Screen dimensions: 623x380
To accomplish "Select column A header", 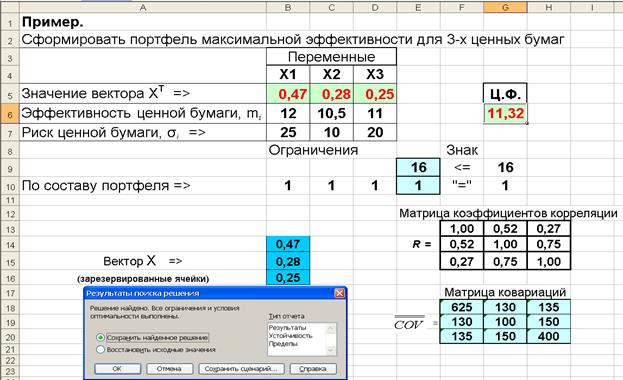I will [143, 7].
